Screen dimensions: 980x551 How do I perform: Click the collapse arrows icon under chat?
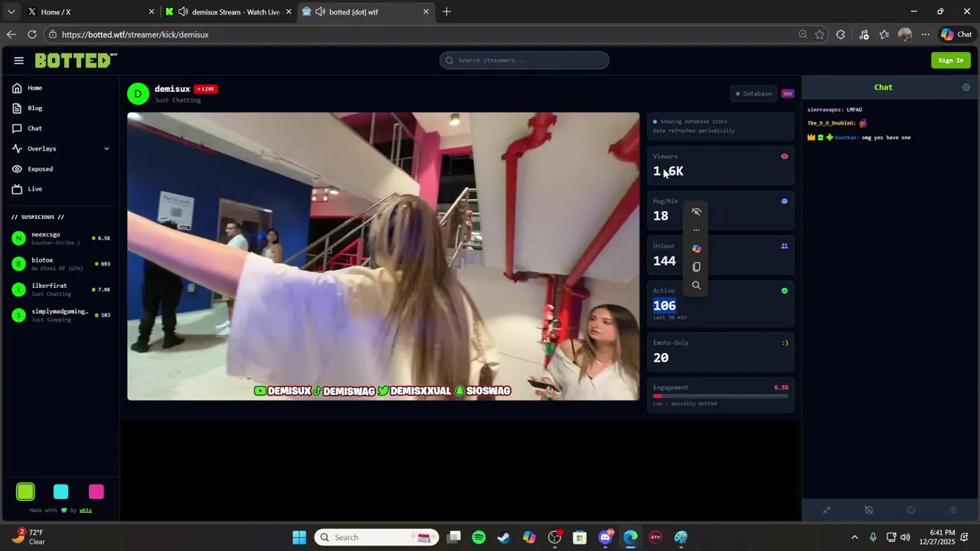point(826,510)
